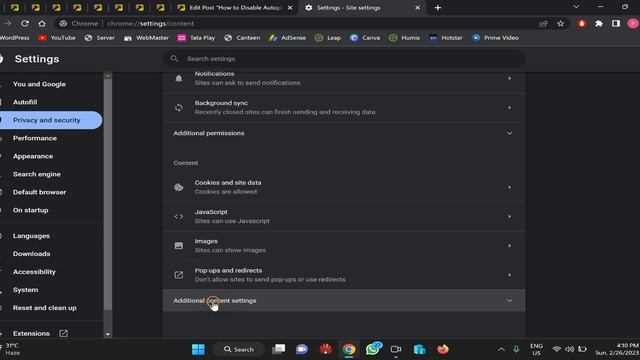Screen dimensions: 640x360
Task: Open the tab search dropdown arrow
Action: 576,7
